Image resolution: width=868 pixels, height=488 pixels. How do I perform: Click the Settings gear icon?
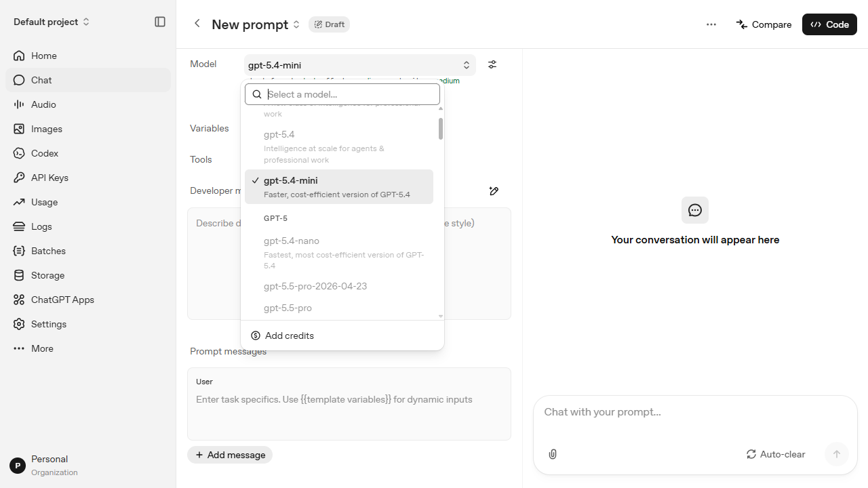click(x=19, y=324)
